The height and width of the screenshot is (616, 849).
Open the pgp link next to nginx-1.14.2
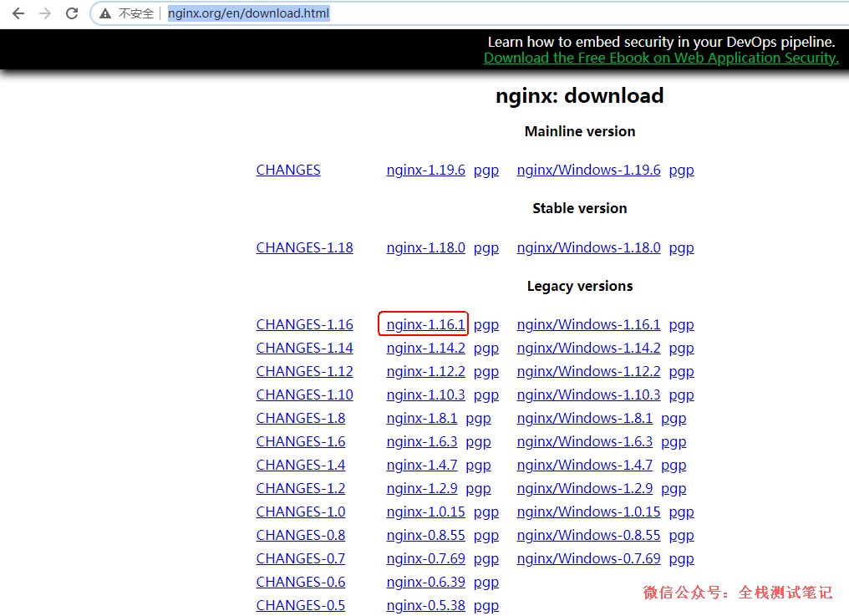click(486, 349)
